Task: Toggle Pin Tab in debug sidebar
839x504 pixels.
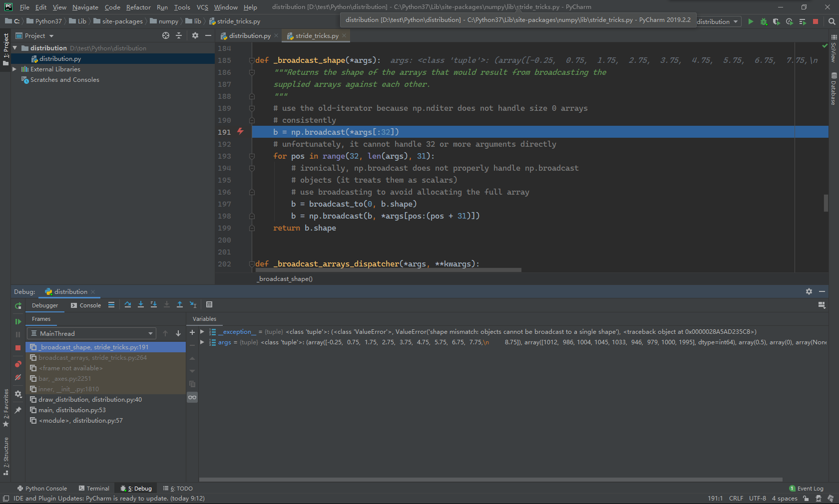Action: pos(18,410)
